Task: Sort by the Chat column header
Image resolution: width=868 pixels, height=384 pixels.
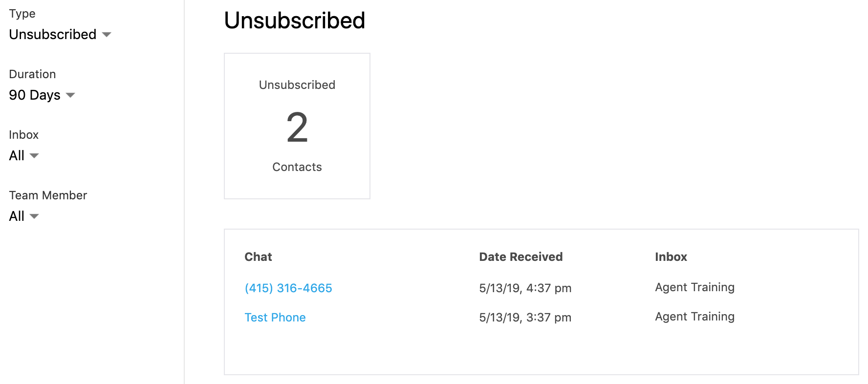Action: point(258,257)
